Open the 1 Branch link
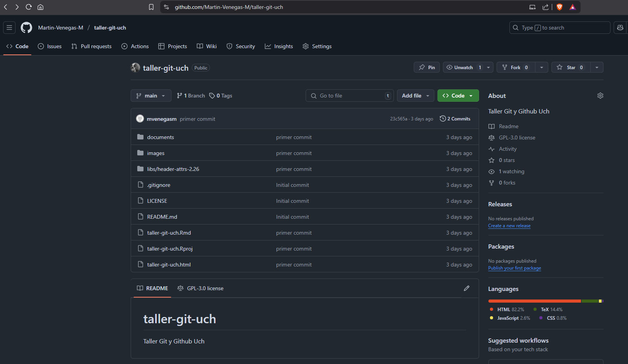 (x=191, y=96)
